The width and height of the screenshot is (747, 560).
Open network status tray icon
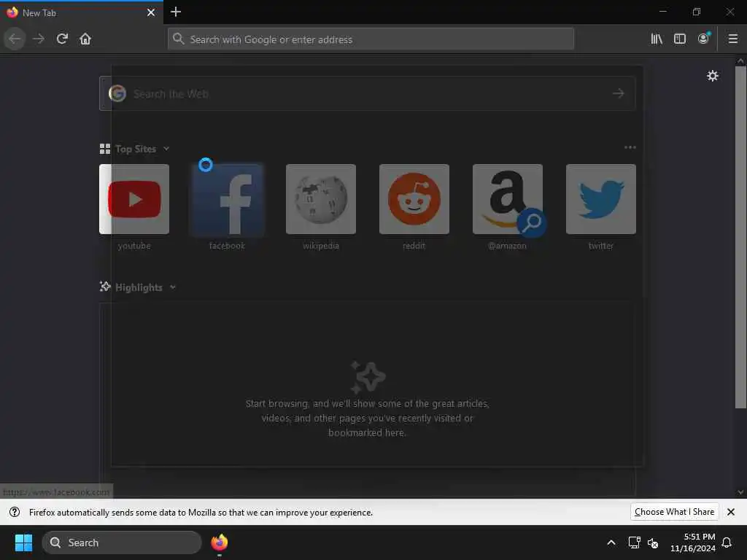point(634,542)
